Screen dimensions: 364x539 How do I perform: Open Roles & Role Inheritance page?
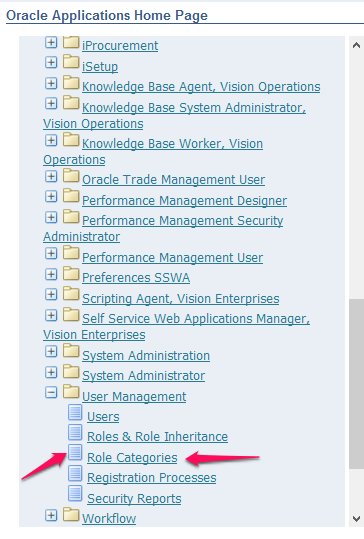(157, 437)
